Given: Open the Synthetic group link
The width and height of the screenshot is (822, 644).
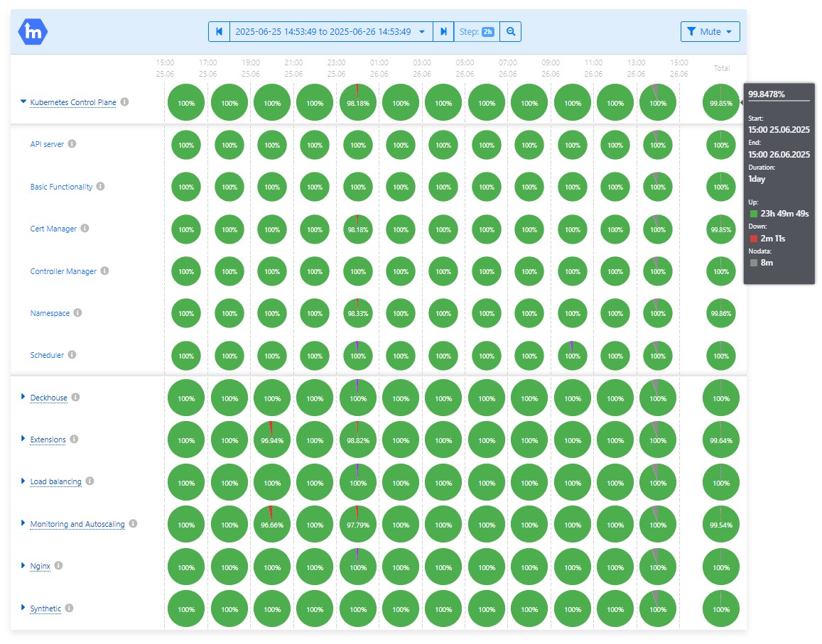Looking at the screenshot, I should pos(45,608).
